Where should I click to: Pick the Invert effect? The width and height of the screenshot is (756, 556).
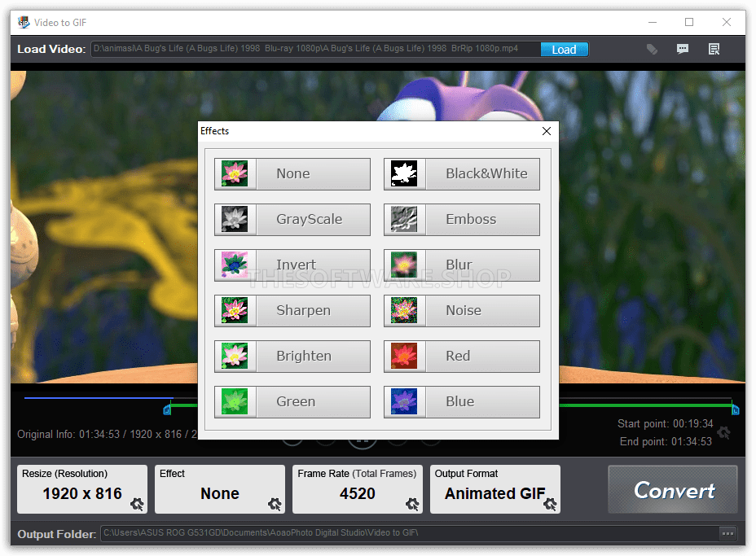[292, 265]
